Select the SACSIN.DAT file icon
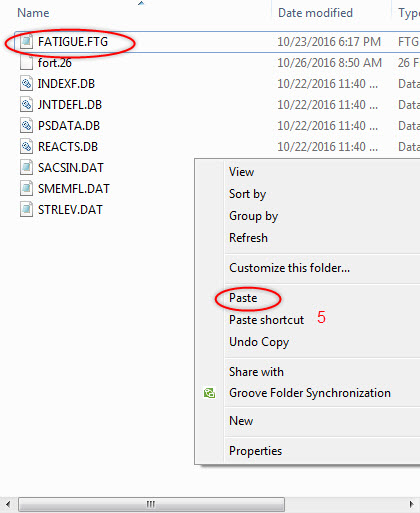Image resolution: width=420 pixels, height=513 pixels. tap(26, 168)
